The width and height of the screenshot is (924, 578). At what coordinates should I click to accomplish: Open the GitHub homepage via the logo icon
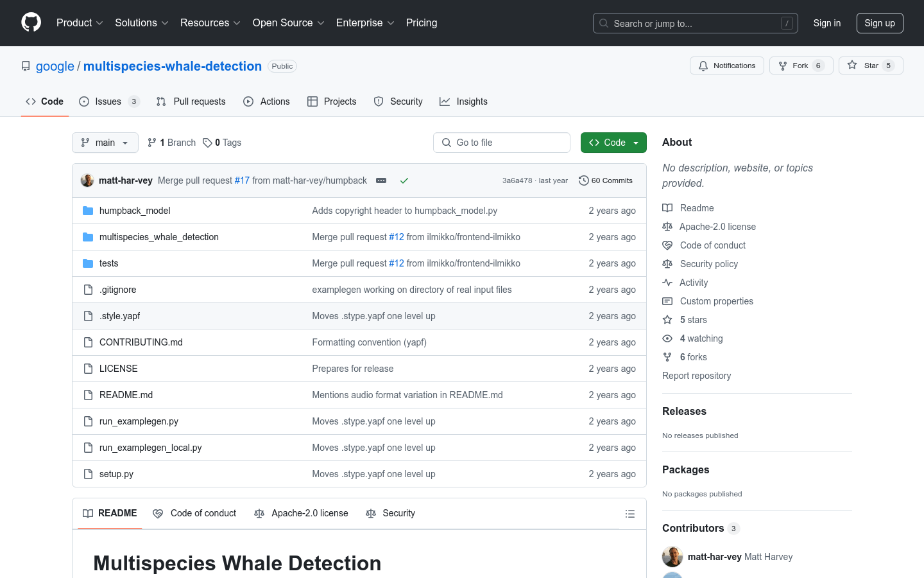31,22
